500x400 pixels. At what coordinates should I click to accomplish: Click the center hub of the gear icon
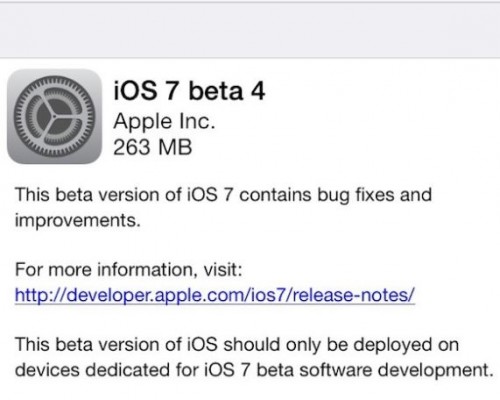[x=54, y=116]
